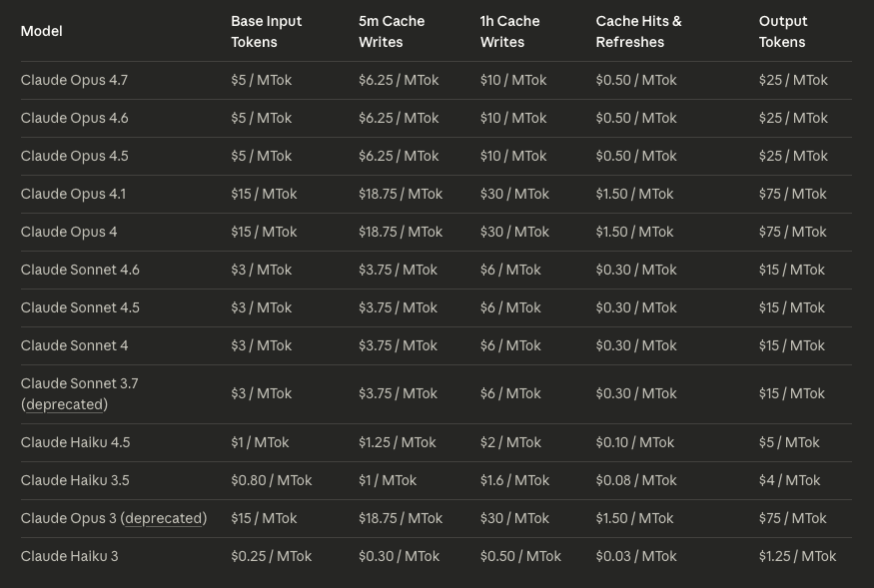Select the $0.08 / MTok cache hits cell
874x588 pixels.
pos(636,480)
